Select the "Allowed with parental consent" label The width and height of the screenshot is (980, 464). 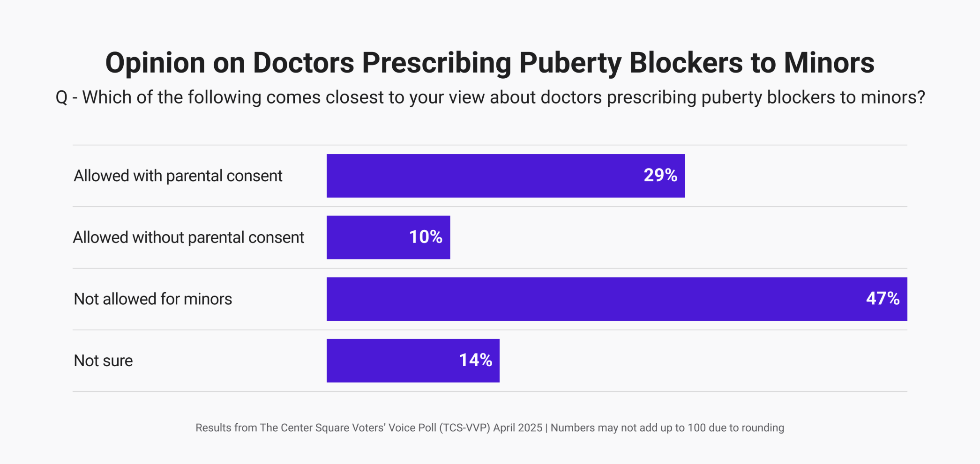(178, 176)
